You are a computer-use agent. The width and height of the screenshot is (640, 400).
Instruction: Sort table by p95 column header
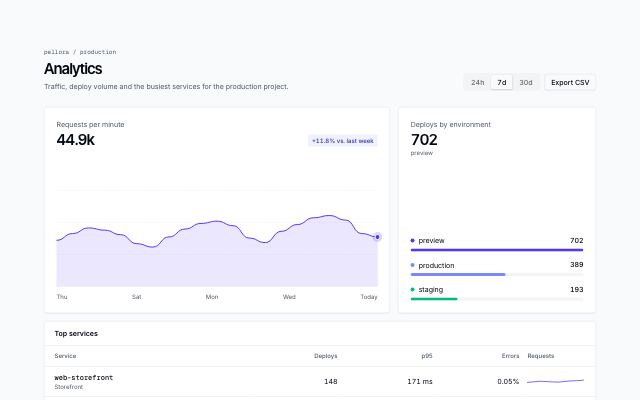pyautogui.click(x=427, y=356)
